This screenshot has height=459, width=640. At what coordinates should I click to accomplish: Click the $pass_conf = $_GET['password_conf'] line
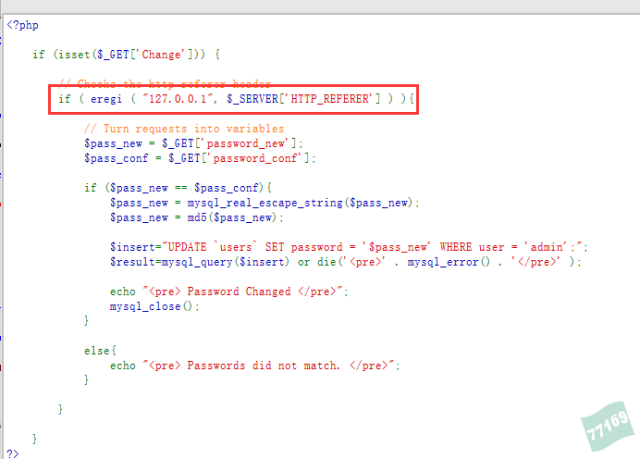(200, 158)
